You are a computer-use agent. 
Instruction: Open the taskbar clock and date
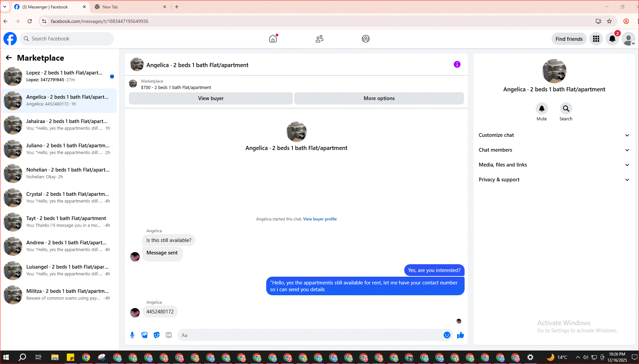pos(617,357)
